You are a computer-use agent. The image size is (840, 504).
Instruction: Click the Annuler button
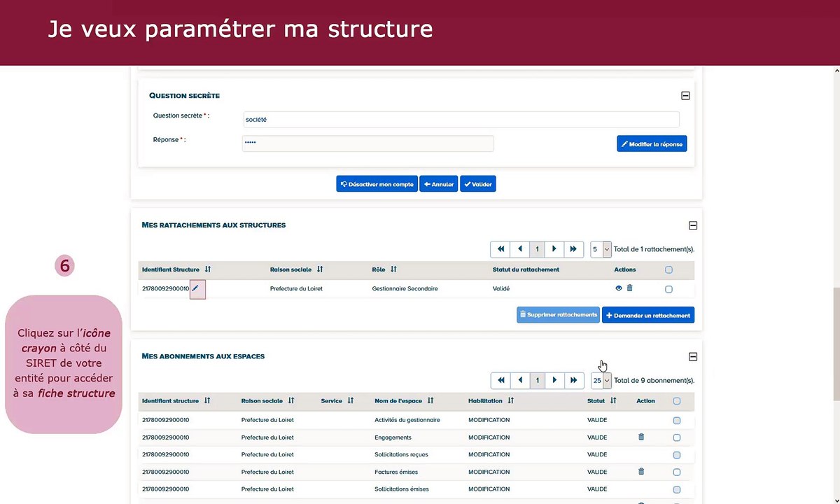click(x=439, y=184)
